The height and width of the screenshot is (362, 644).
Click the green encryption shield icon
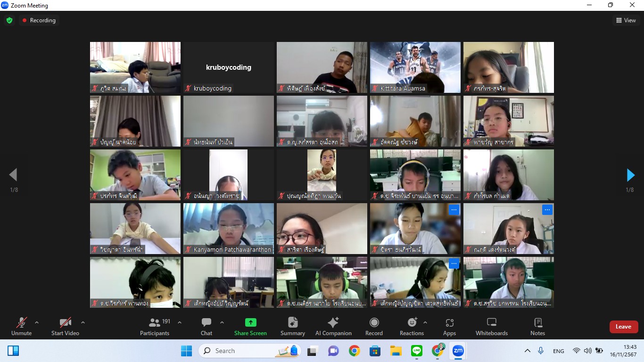9,20
